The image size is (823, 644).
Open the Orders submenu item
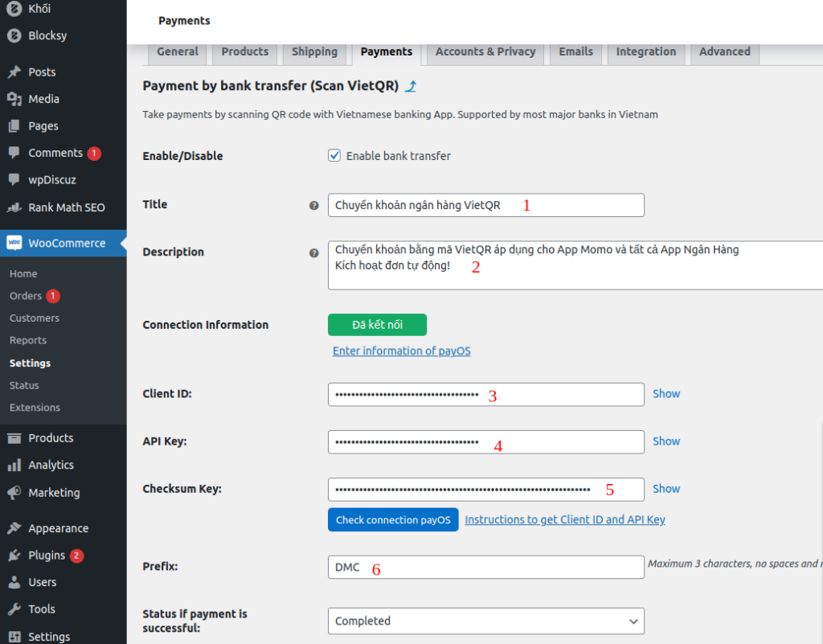pos(26,296)
